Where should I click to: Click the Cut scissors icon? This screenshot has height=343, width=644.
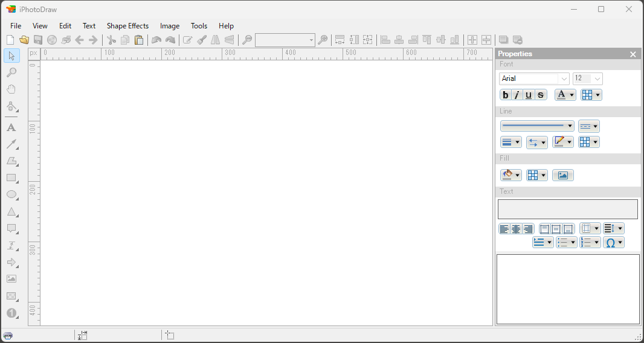[111, 40]
